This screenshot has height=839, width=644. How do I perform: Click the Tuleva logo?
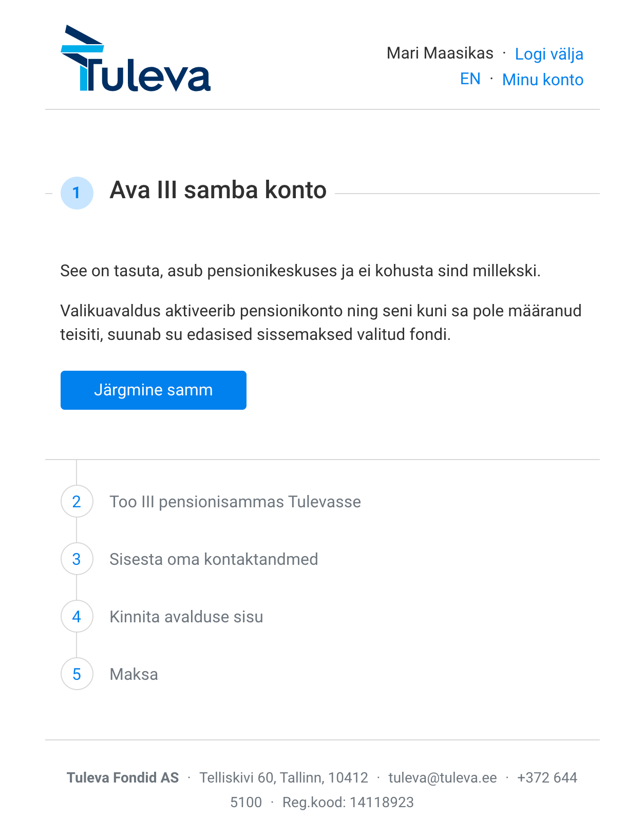coord(136,58)
